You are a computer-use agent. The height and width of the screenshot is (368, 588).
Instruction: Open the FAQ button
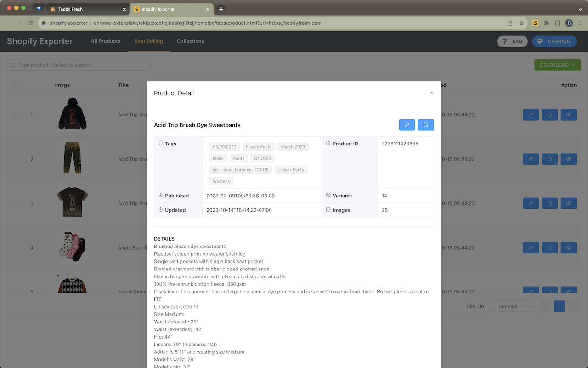512,41
